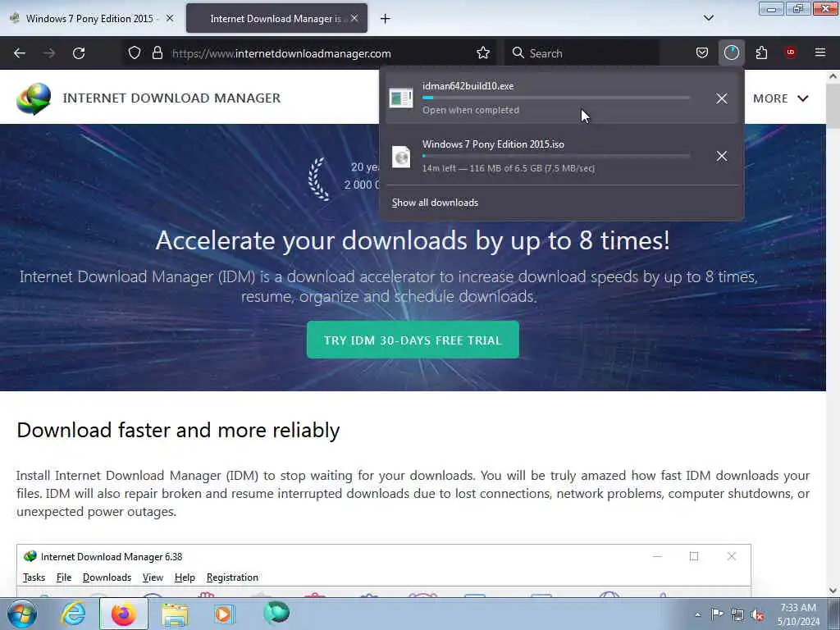Open a new tab with plus button
The image size is (840, 630).
pyautogui.click(x=385, y=19)
